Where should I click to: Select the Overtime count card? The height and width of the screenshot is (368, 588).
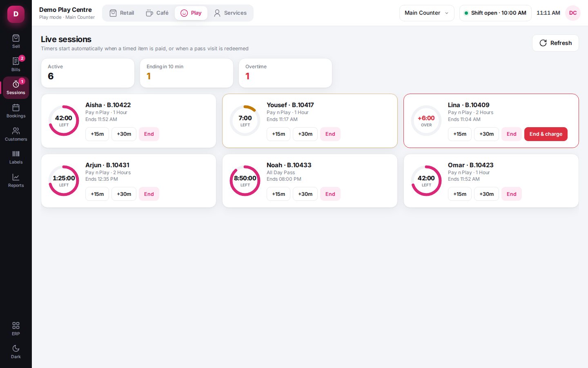285,73
